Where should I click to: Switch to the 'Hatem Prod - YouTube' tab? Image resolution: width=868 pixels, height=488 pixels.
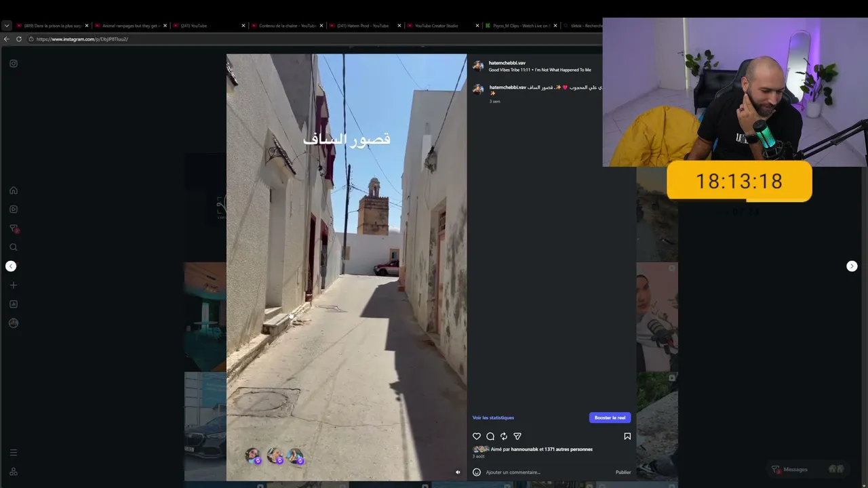[366, 26]
